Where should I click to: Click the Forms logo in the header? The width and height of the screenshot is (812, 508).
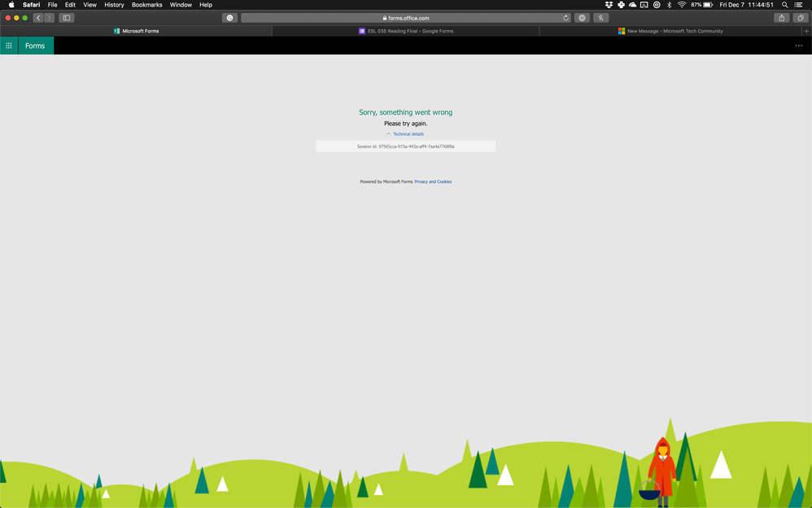coord(34,46)
